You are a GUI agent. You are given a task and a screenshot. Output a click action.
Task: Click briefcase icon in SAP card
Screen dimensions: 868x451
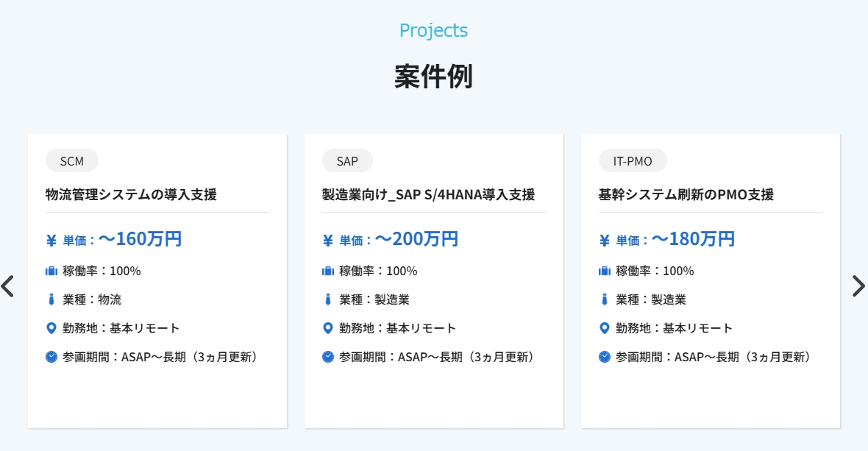tap(328, 271)
